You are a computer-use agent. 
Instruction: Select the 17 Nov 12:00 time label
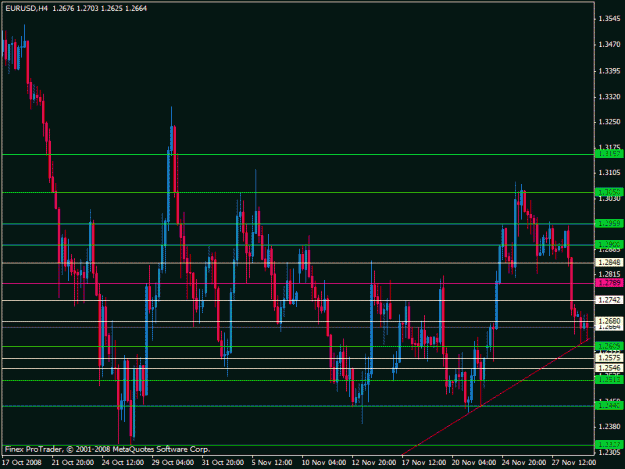(x=424, y=462)
